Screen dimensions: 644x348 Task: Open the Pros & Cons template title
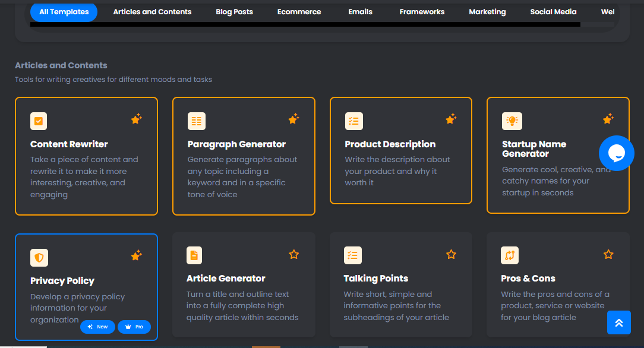(x=528, y=279)
